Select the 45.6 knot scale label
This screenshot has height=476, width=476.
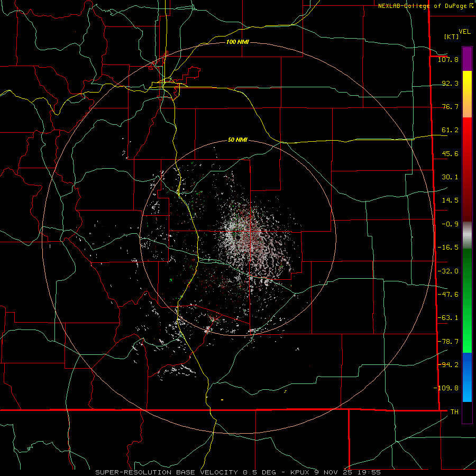(450, 153)
